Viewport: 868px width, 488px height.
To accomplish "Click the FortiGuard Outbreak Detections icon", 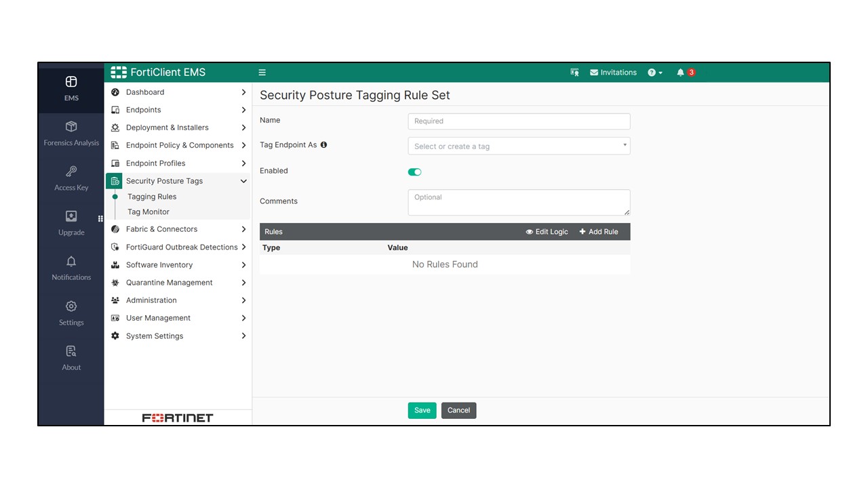I will point(115,247).
